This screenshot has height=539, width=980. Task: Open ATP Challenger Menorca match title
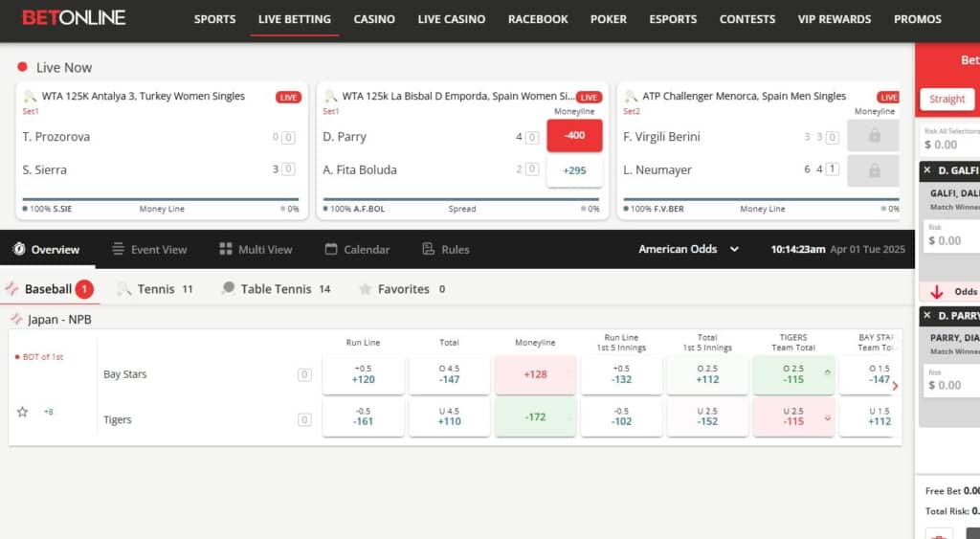coord(744,97)
